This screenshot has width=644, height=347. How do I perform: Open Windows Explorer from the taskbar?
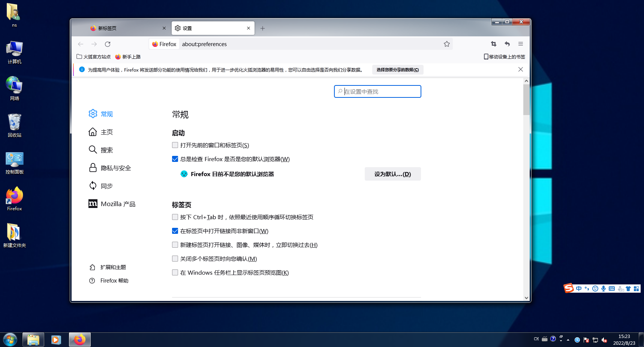point(33,340)
